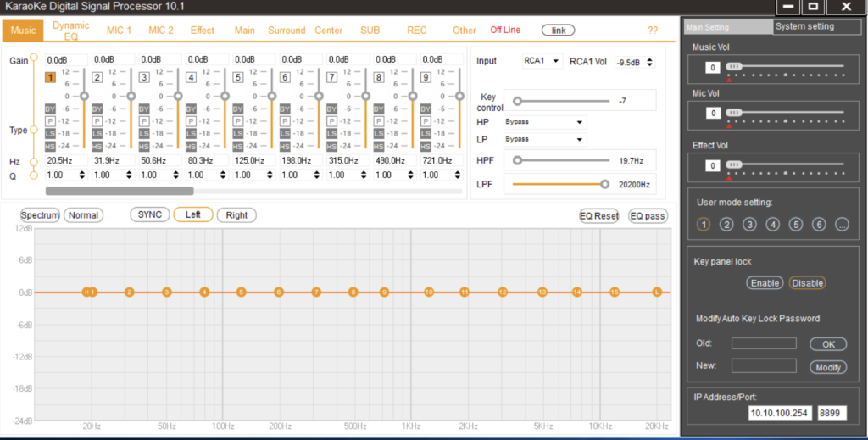Click the BY bypass icon on band 2

[x=96, y=109]
